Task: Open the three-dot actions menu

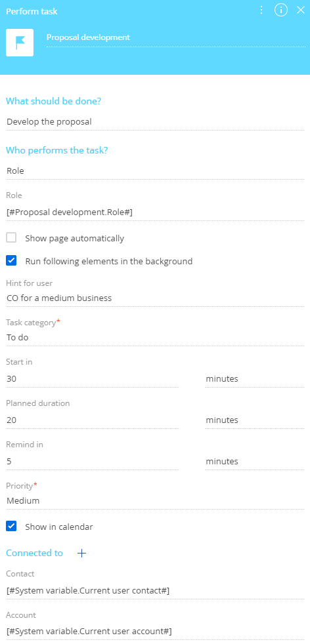Action: pyautogui.click(x=261, y=10)
